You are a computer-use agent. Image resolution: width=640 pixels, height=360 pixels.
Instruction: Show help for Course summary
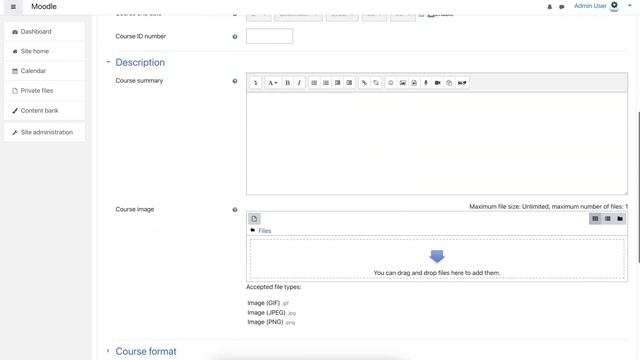coord(235,81)
